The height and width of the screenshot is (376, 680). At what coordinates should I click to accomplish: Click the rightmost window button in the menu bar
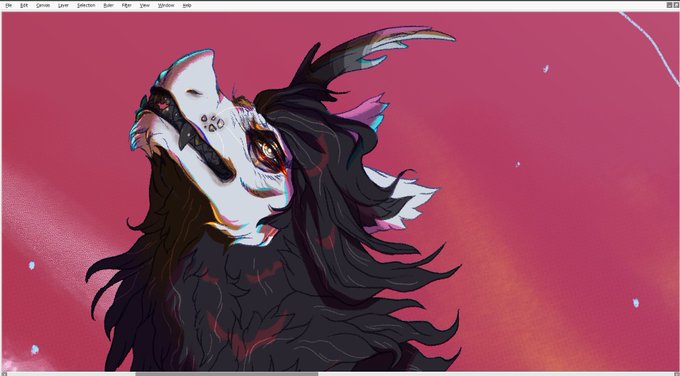click(x=676, y=5)
